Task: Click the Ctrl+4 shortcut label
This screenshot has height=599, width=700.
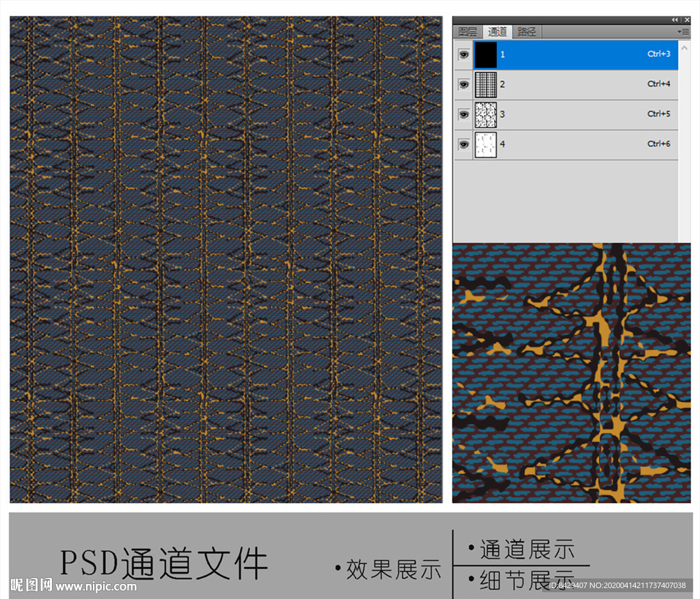Action: pos(659,84)
